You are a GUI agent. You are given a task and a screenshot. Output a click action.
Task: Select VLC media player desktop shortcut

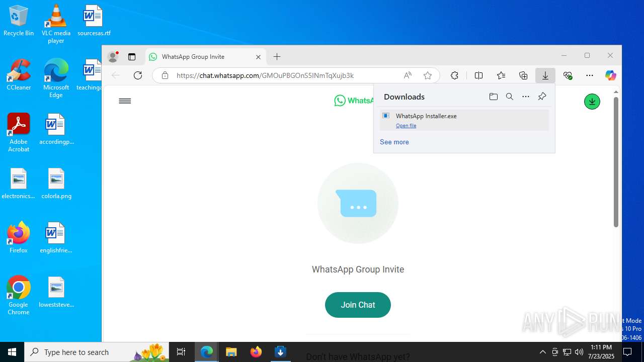click(56, 24)
